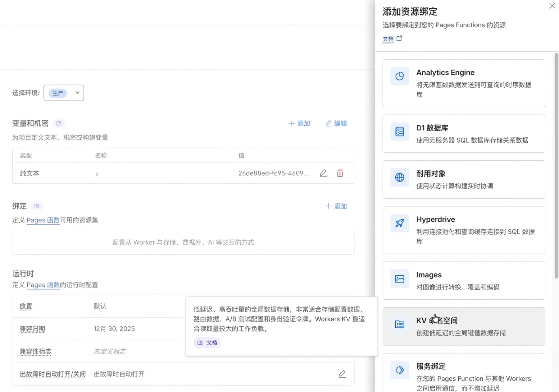Click the 兼容性标志 runtime label
Screen dimensions: 559x392
(36, 351)
